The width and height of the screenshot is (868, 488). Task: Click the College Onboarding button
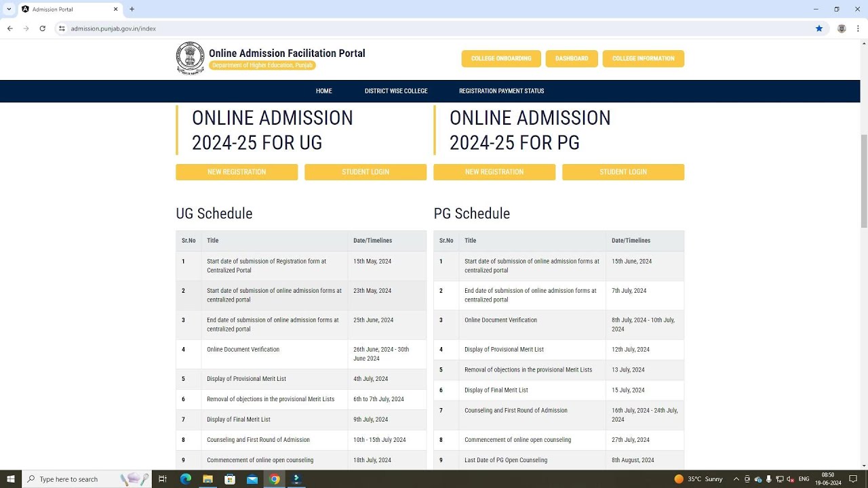pyautogui.click(x=501, y=58)
